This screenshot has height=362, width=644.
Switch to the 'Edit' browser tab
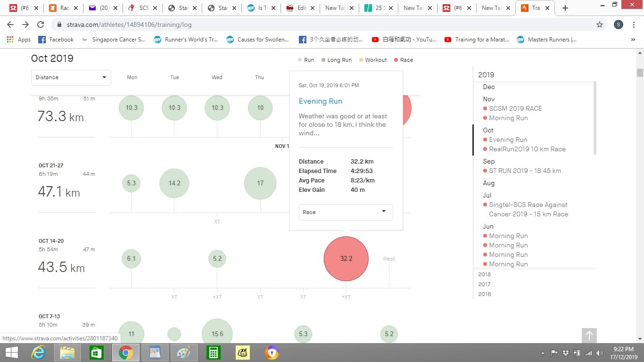[x=300, y=8]
